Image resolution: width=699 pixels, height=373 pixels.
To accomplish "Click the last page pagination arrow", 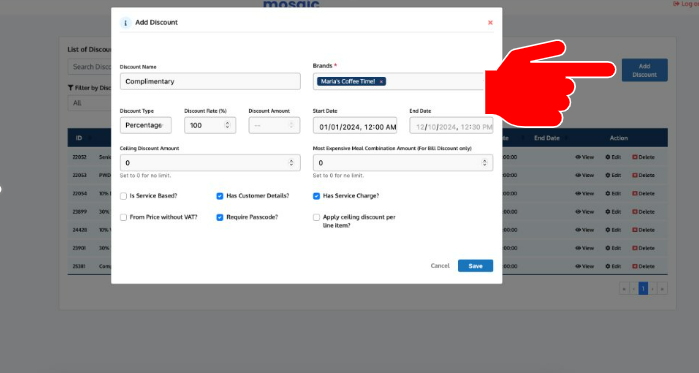I will coord(662,289).
